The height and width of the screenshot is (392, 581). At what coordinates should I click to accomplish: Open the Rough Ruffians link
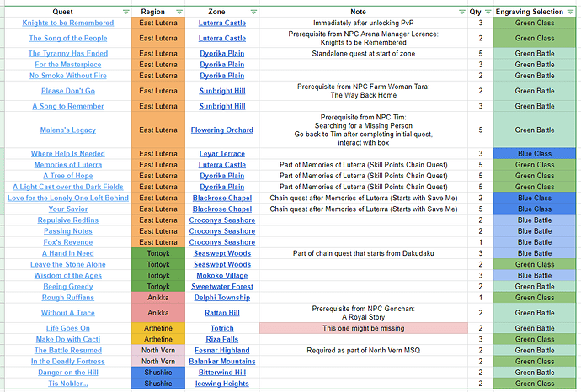click(x=68, y=298)
